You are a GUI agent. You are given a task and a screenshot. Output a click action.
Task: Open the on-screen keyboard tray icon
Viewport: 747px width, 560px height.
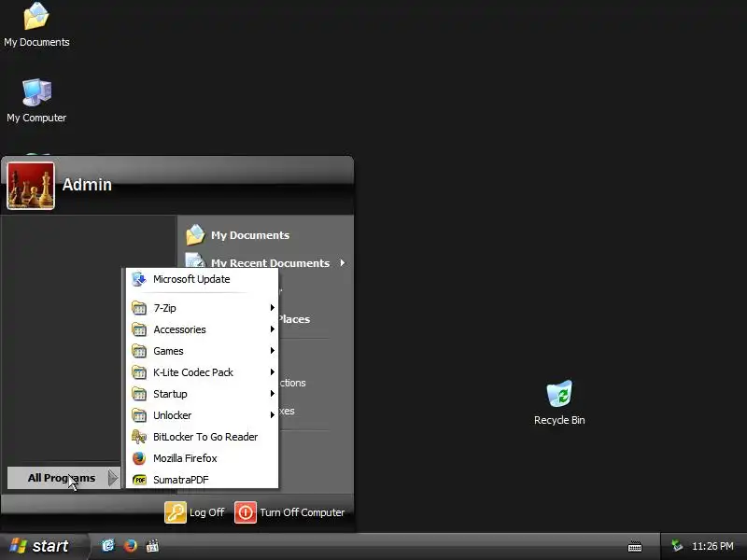pyautogui.click(x=635, y=547)
